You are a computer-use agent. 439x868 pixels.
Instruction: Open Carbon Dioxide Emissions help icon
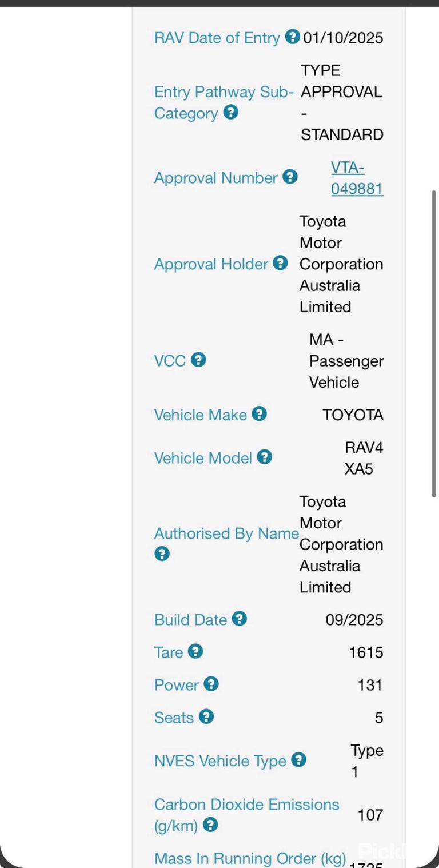tap(210, 825)
